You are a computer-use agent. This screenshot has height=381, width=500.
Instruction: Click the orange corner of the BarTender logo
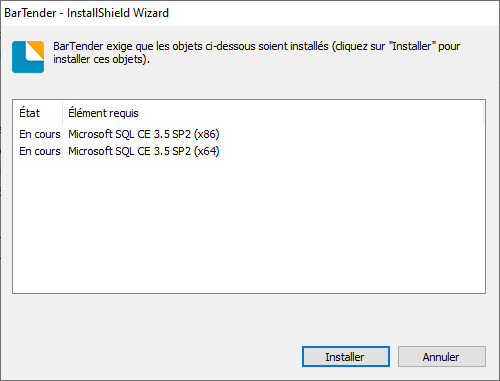coord(38,48)
